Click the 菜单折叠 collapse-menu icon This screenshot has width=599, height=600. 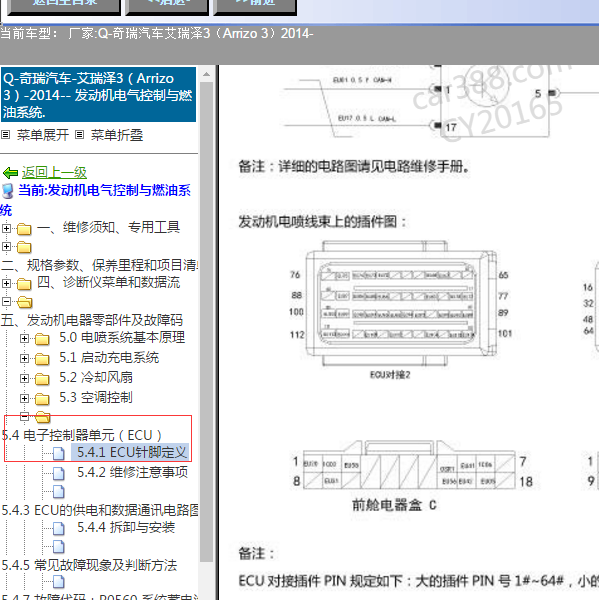coord(79,135)
